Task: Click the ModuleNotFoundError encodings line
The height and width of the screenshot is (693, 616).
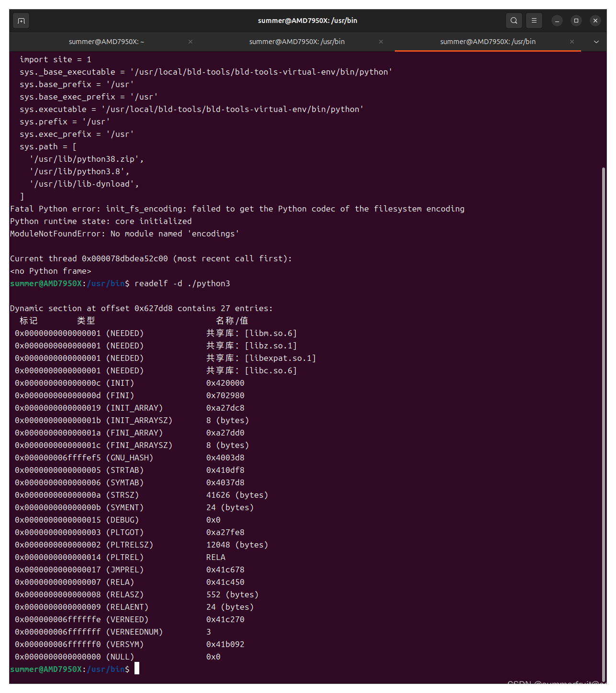Action: 124,234
